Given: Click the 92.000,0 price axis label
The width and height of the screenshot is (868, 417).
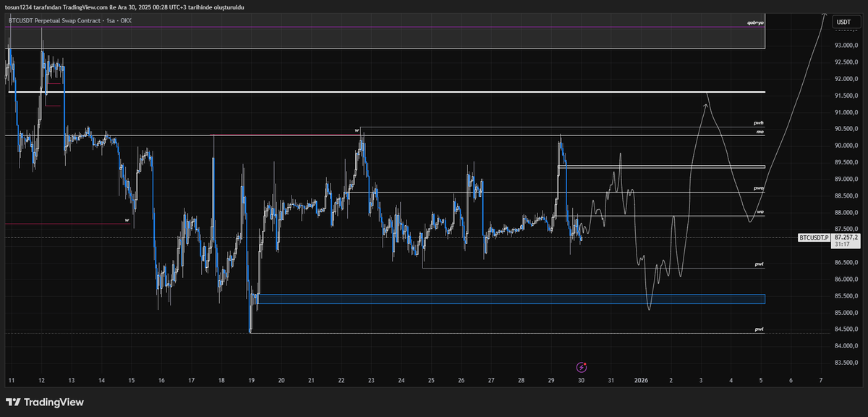Looking at the screenshot, I should (846, 79).
